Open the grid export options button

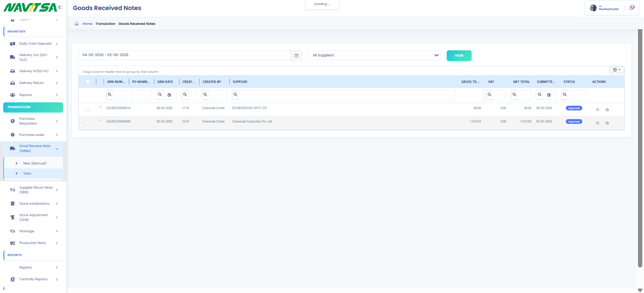tap(616, 70)
